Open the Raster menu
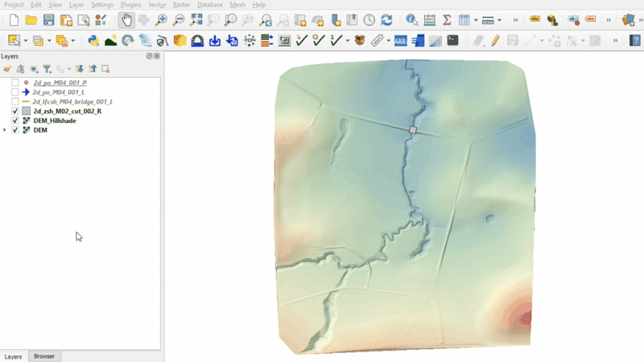644x362 pixels. point(181,5)
